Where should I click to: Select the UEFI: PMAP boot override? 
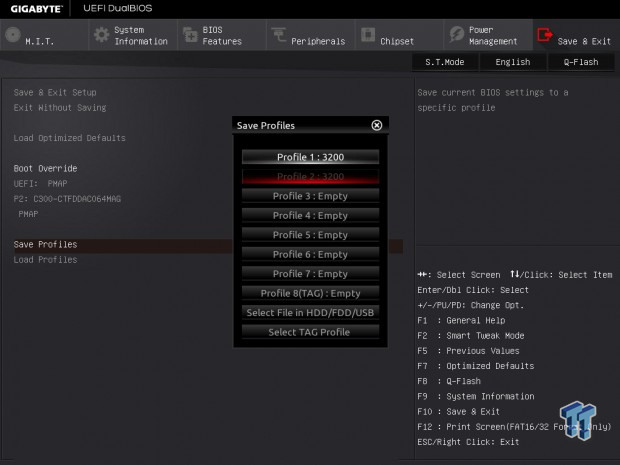tap(40, 183)
